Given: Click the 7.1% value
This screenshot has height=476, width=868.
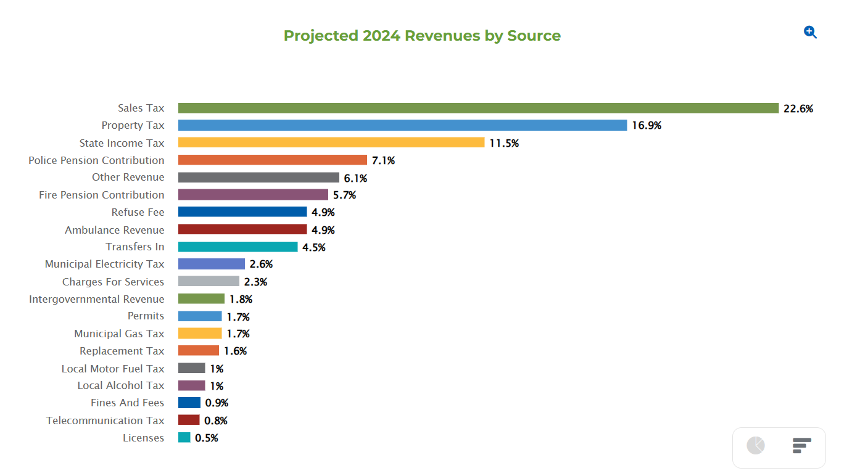Looking at the screenshot, I should pyautogui.click(x=383, y=160).
